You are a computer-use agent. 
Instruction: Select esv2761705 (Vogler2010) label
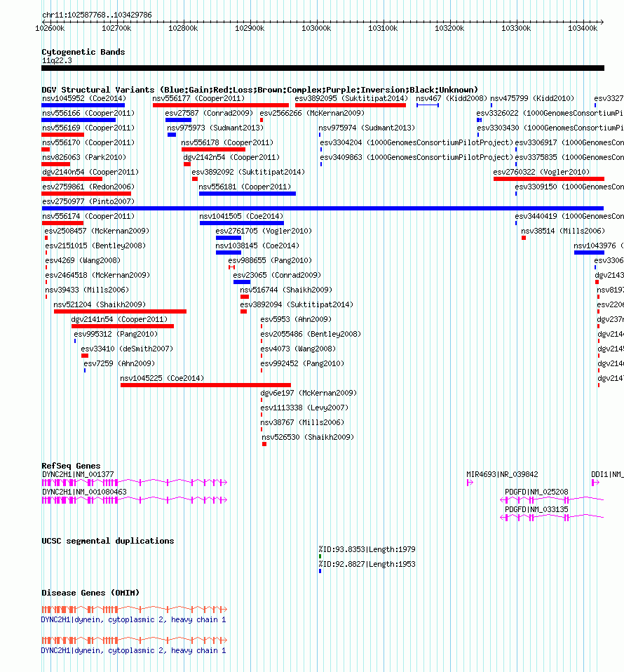264,231
